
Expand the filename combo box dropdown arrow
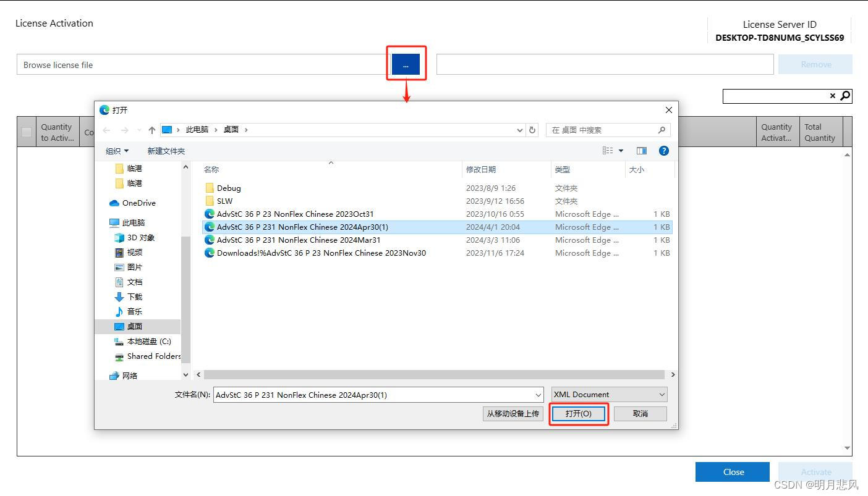coord(538,395)
